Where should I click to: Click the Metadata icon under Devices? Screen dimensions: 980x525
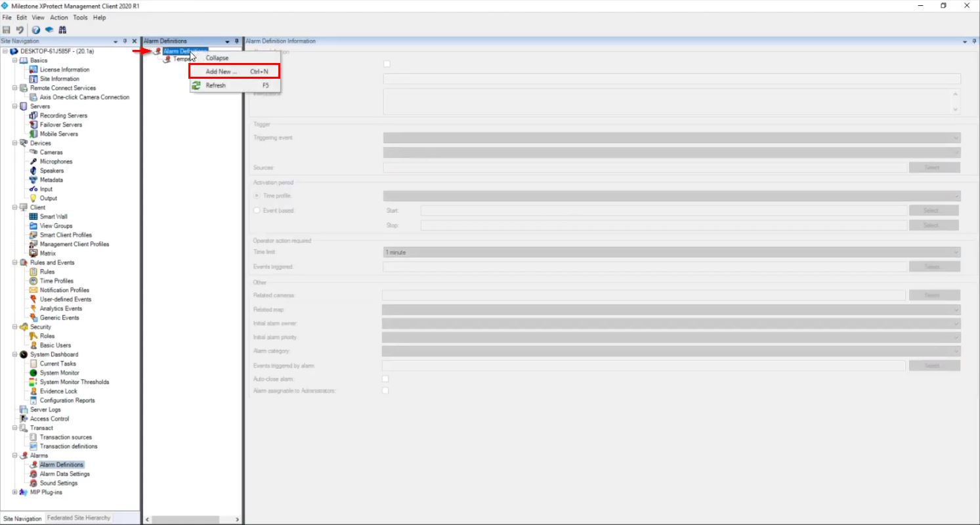click(x=33, y=180)
